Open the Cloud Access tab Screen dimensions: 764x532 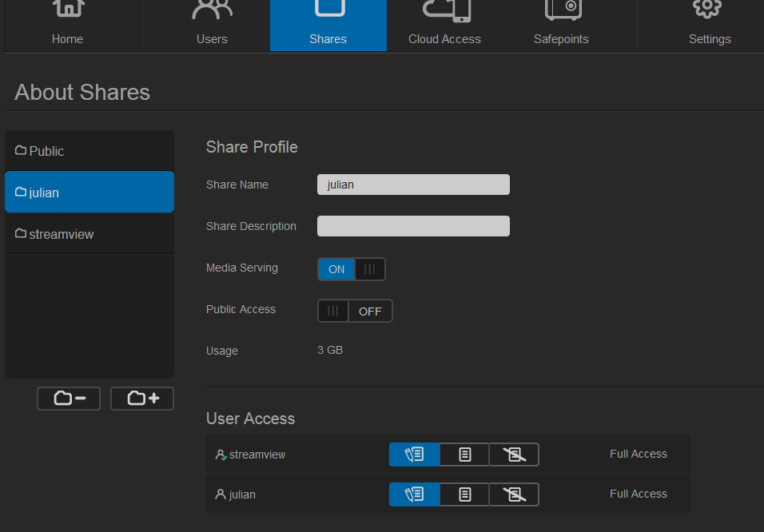444,26
